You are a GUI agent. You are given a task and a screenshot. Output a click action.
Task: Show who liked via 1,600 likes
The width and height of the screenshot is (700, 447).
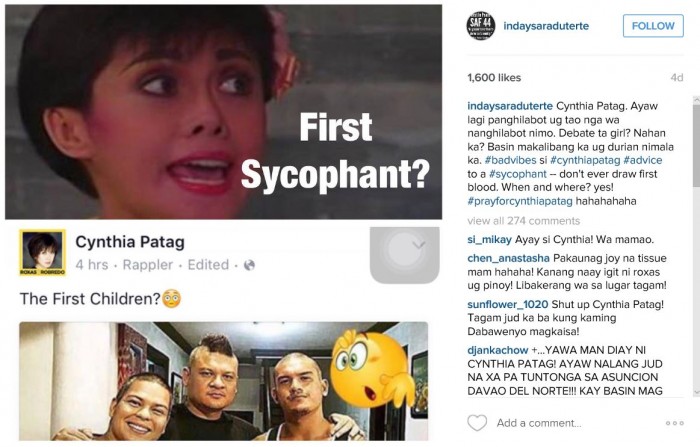click(494, 78)
